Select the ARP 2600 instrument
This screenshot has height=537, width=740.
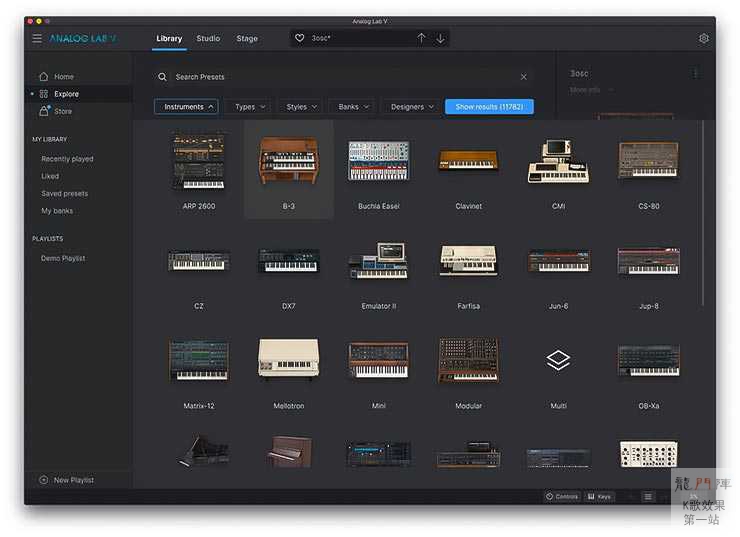pyautogui.click(x=199, y=170)
